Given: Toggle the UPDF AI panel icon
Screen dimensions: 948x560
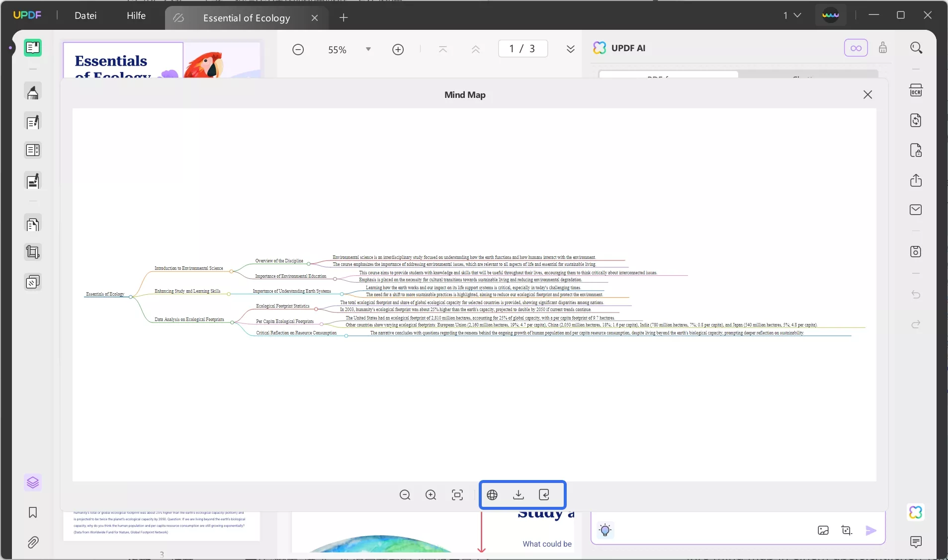Looking at the screenshot, I should [916, 512].
